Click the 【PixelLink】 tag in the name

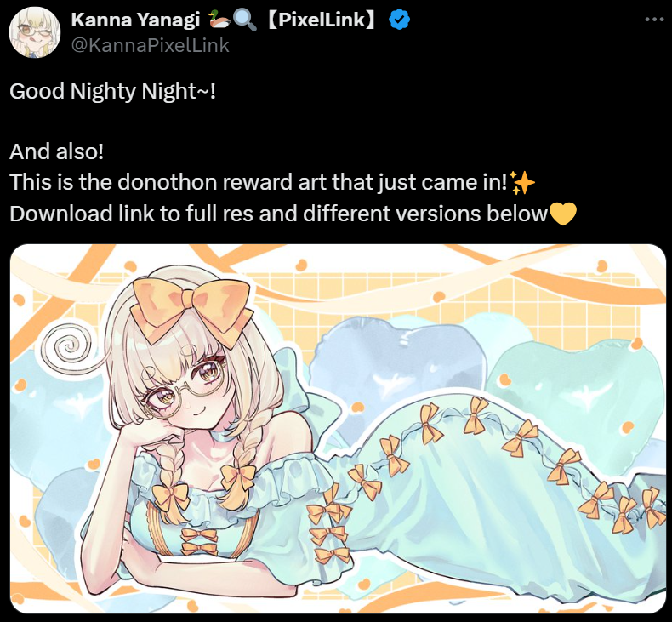click(322, 20)
